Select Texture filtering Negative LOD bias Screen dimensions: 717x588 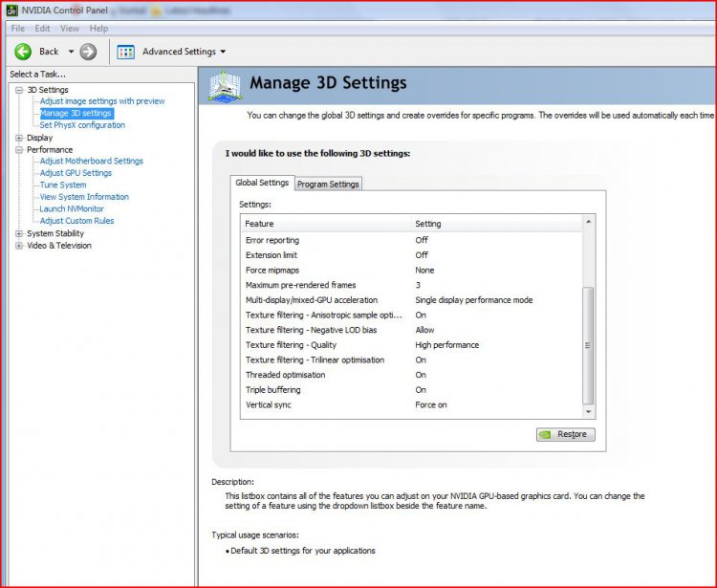pos(411,330)
